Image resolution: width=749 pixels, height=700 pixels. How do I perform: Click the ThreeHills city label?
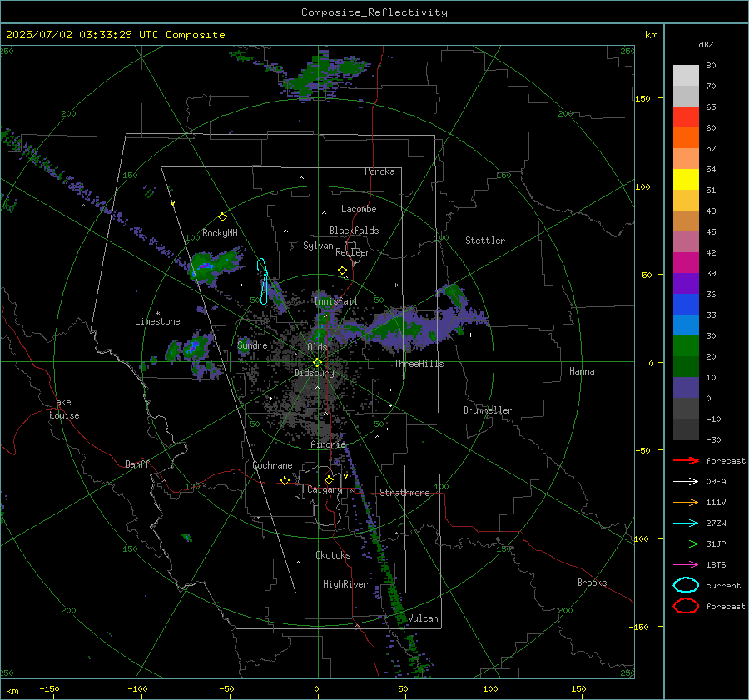(419, 364)
